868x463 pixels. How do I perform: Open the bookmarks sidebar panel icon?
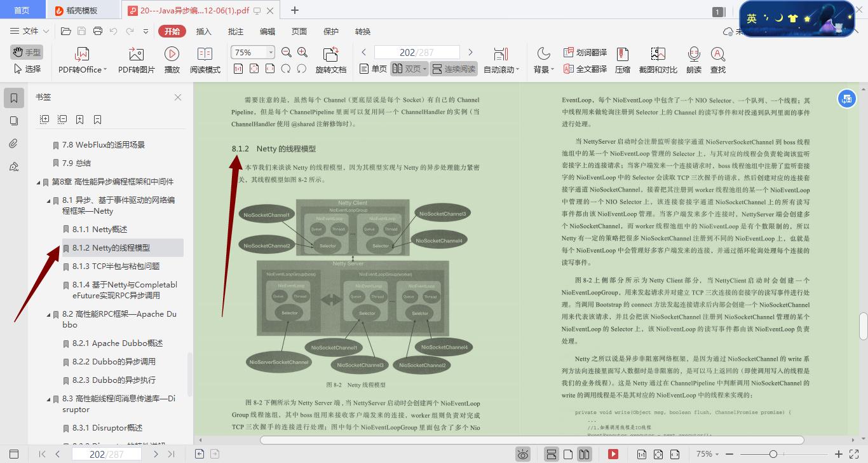(x=14, y=98)
